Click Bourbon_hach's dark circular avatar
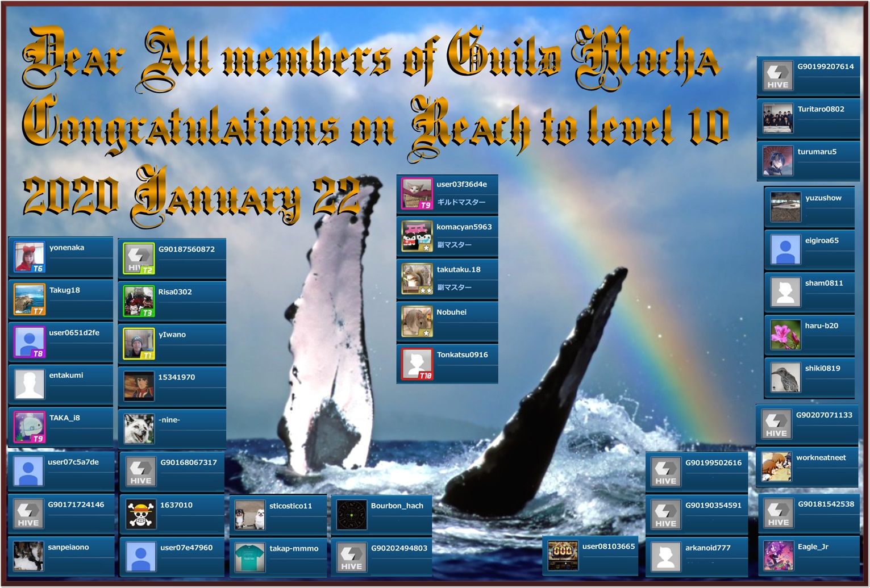The height and width of the screenshot is (588, 870). [352, 515]
